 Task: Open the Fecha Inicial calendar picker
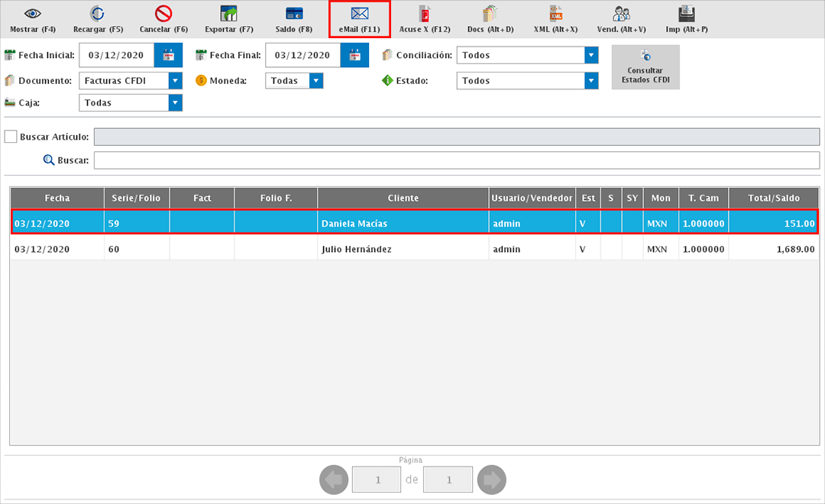[x=168, y=55]
